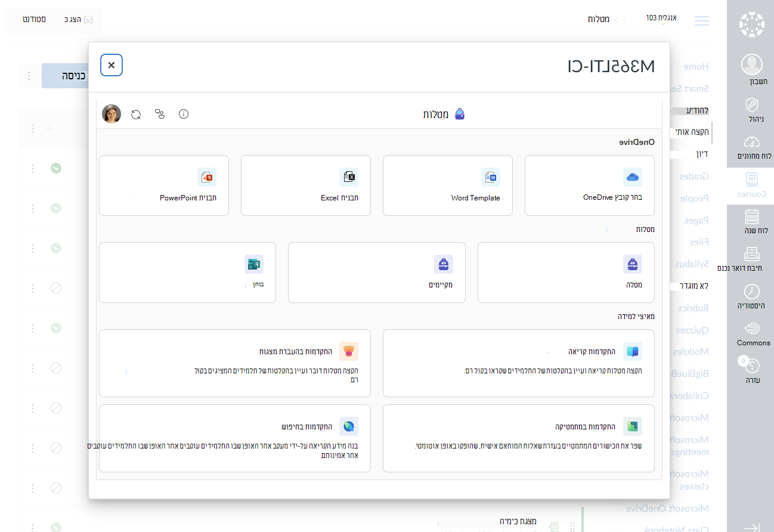774x532 pixels.
Task: Open הקצה אותי in the course menu
Action: pos(692,132)
